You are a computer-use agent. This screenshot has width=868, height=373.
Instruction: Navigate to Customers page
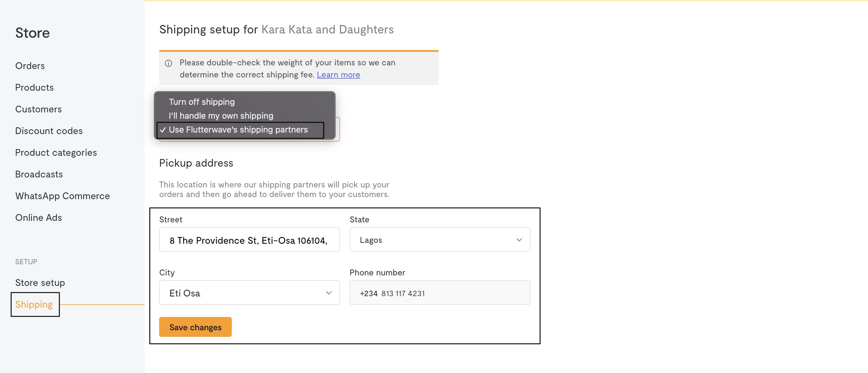[x=38, y=109]
